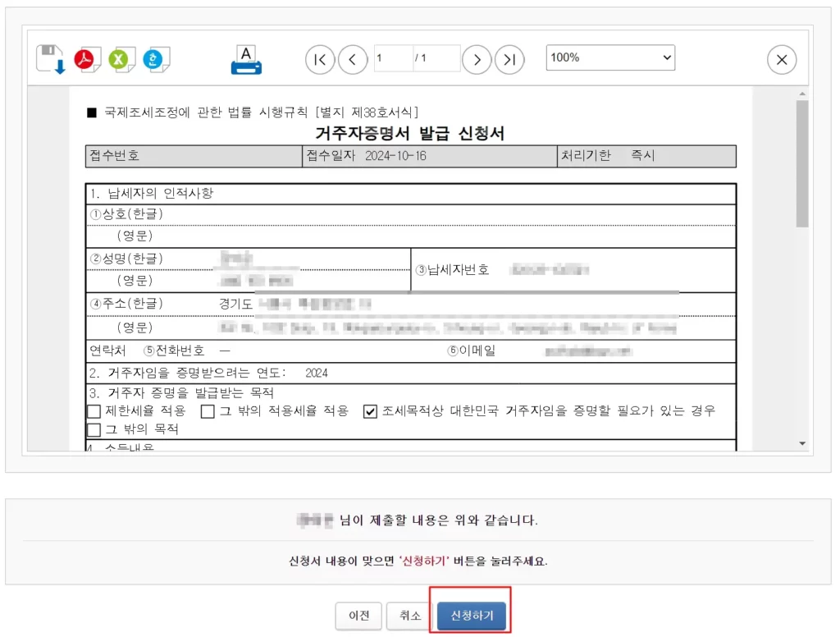Go to previous page
This screenshot has height=637, width=840.
[x=353, y=60]
